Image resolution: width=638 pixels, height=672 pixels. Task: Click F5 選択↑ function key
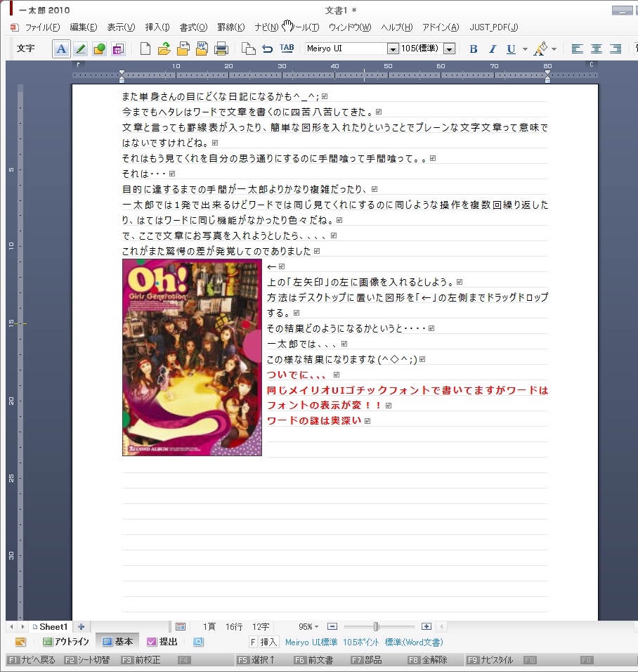pos(256,660)
